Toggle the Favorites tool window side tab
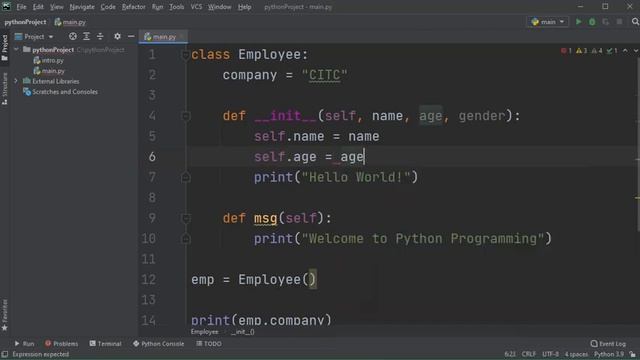This screenshot has height=360, width=640. click(x=4, y=315)
